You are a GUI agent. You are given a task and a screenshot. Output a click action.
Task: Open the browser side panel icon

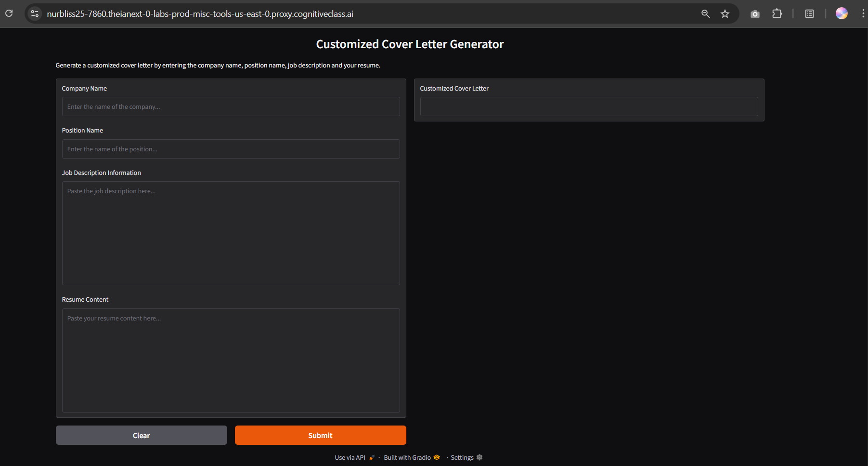click(x=809, y=13)
